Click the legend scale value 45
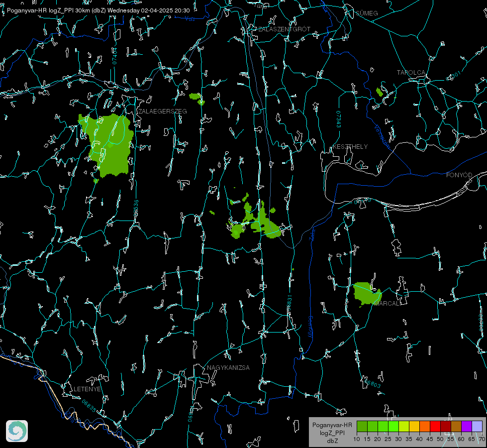487x448 pixels. click(429, 439)
